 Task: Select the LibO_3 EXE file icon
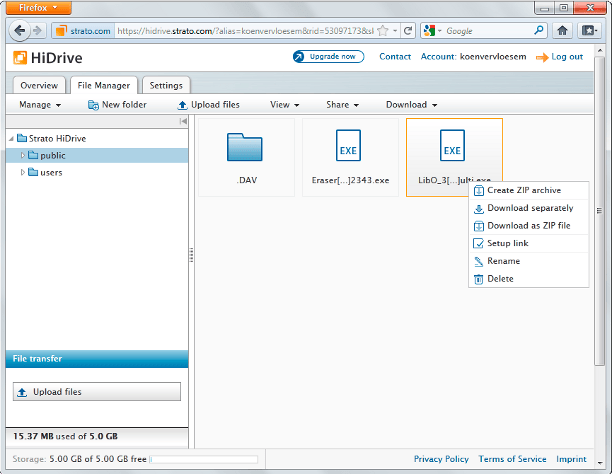[452, 145]
